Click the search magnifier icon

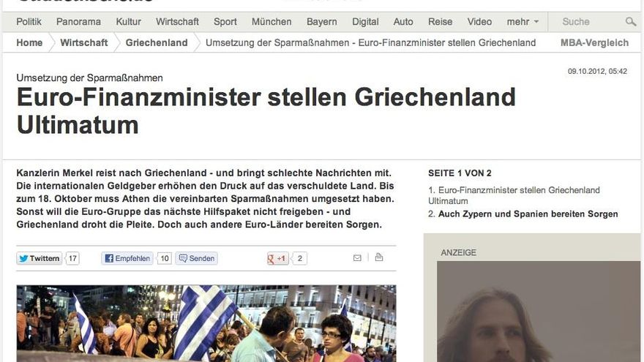click(630, 22)
